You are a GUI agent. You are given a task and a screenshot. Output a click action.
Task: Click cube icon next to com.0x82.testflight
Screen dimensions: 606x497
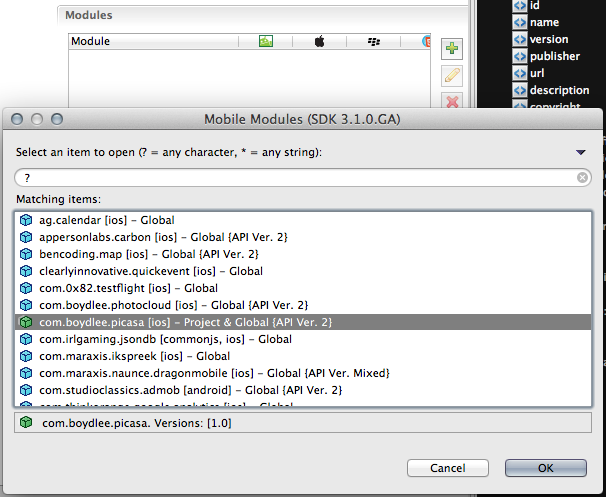26,288
